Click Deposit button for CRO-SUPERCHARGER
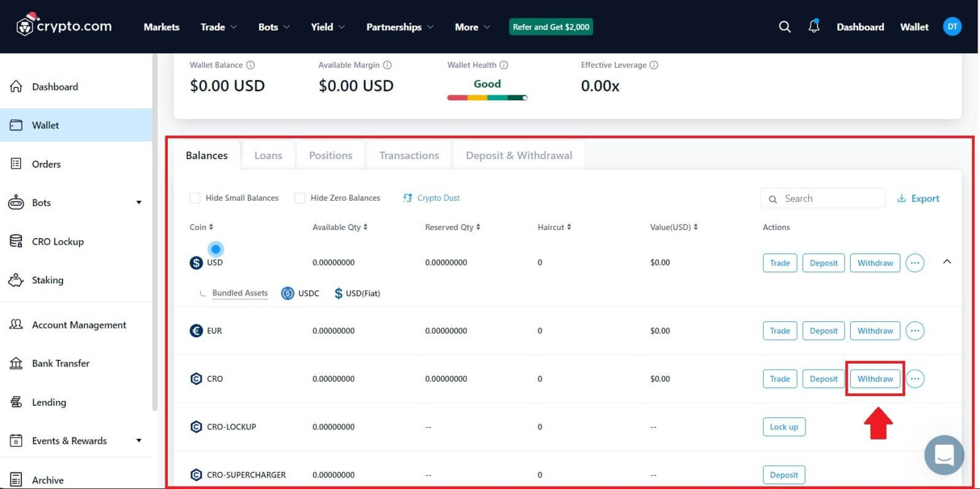980x489 pixels. click(784, 475)
